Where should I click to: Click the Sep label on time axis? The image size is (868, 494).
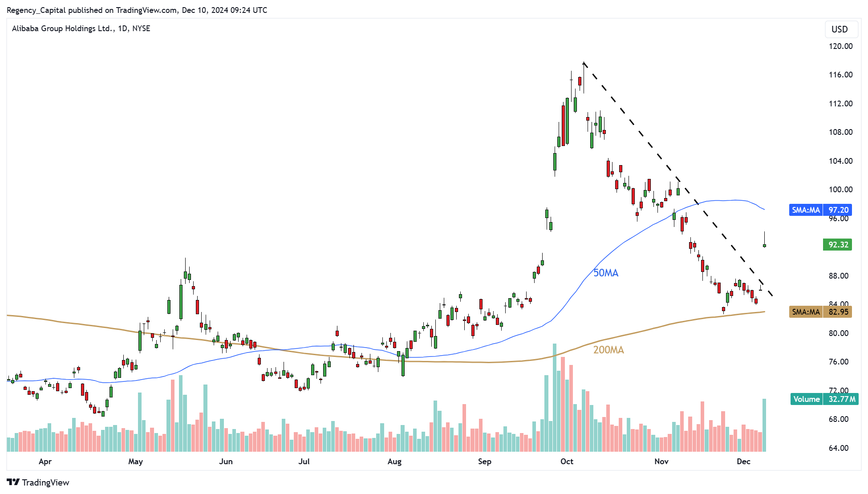pos(485,462)
